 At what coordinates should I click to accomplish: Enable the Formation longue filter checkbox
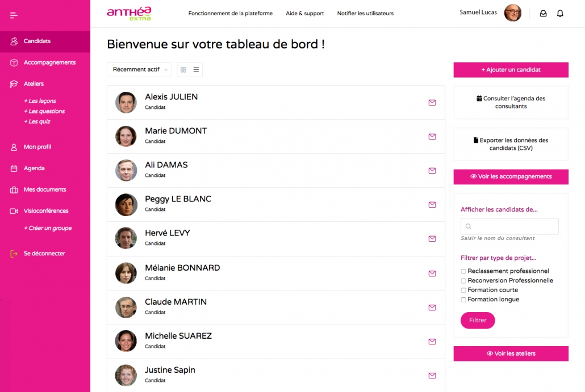(x=463, y=300)
